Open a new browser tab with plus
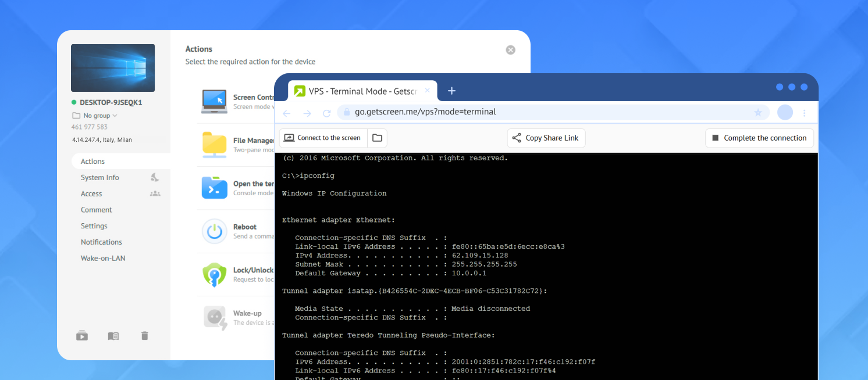868x380 pixels. pos(451,91)
